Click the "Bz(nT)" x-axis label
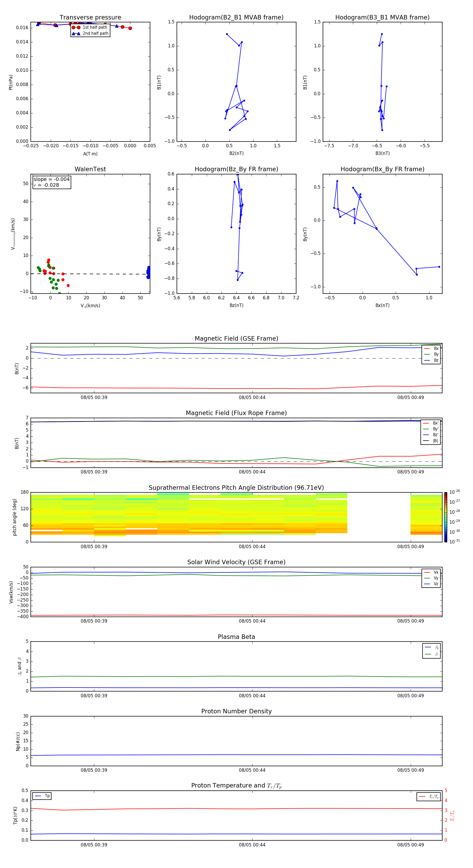 [236, 305]
